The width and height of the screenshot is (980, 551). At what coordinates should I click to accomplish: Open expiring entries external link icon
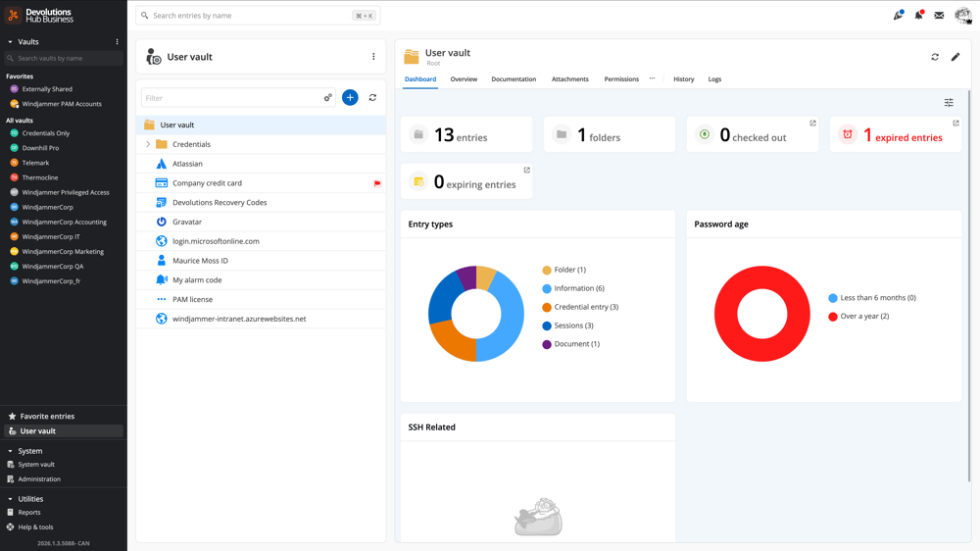pos(527,171)
